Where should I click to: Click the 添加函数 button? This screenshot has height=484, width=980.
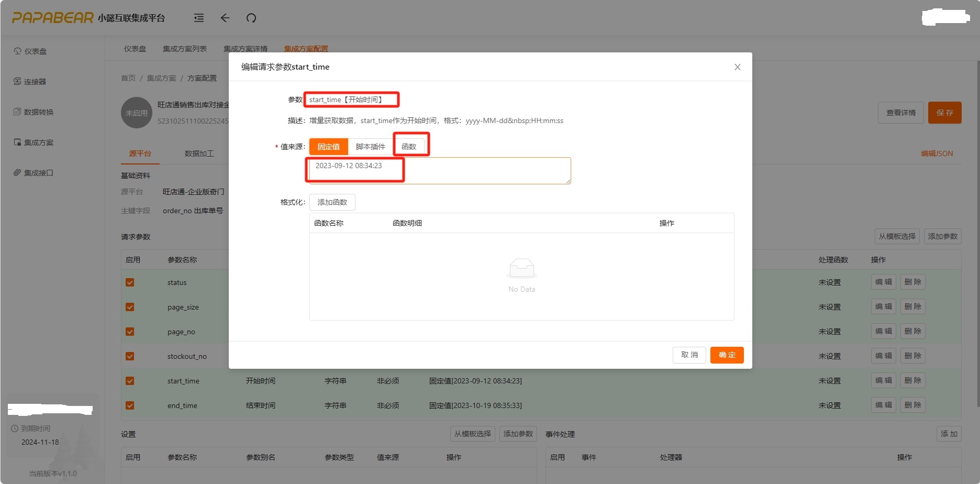click(332, 202)
